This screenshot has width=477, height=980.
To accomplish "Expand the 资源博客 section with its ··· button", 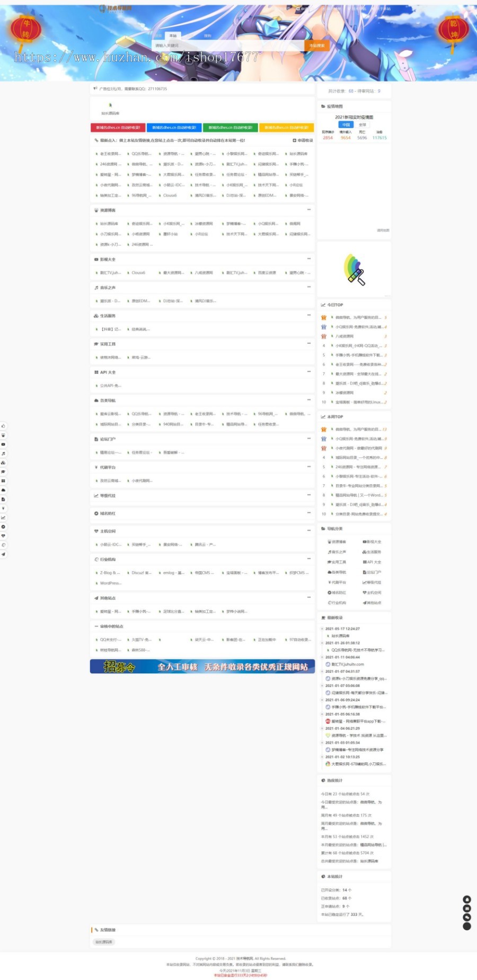I will [308, 210].
